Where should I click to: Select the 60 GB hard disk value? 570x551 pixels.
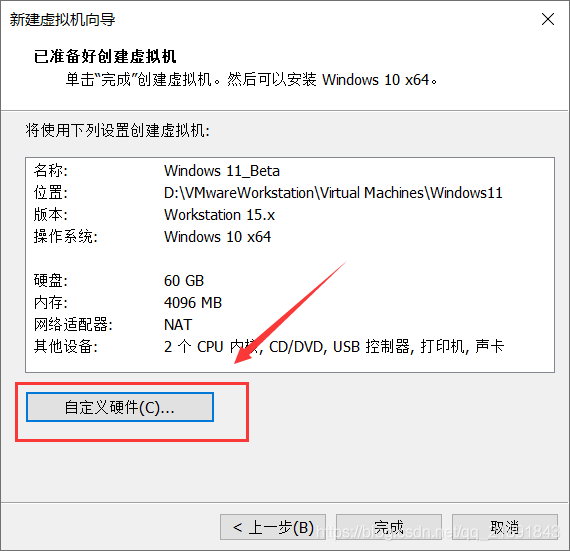coord(184,281)
